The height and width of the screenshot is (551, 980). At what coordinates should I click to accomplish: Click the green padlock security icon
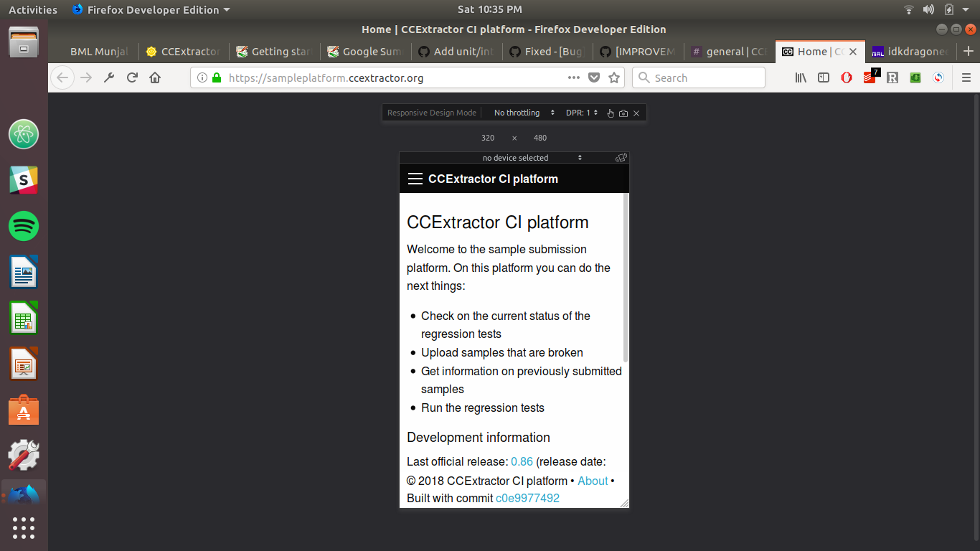pyautogui.click(x=217, y=77)
